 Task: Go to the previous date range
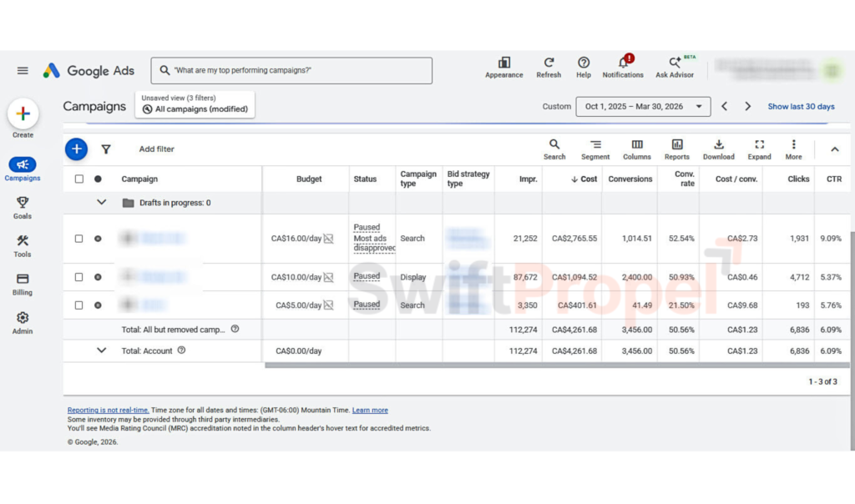pos(724,106)
